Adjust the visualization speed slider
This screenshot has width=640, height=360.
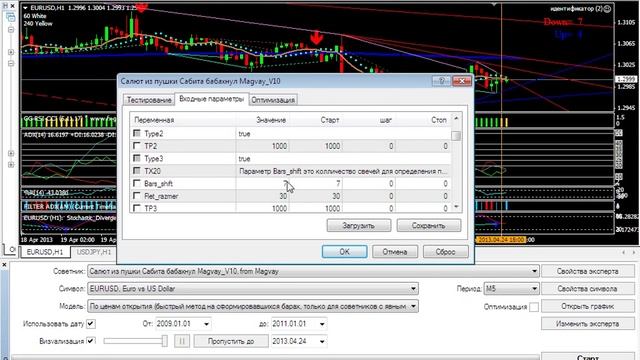point(164,341)
